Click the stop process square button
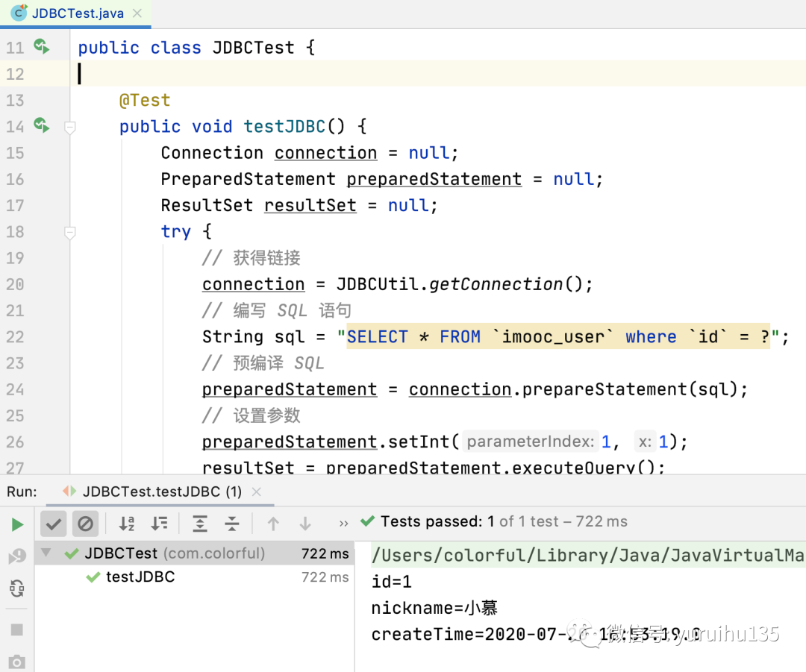Viewport: 806px width, 672px height. click(17, 629)
